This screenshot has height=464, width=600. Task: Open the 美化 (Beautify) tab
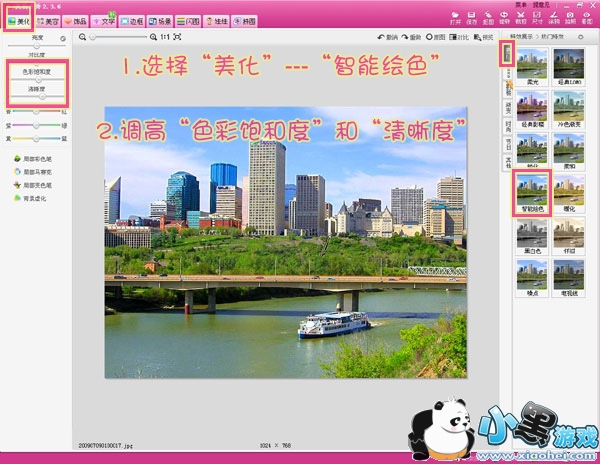click(x=19, y=21)
